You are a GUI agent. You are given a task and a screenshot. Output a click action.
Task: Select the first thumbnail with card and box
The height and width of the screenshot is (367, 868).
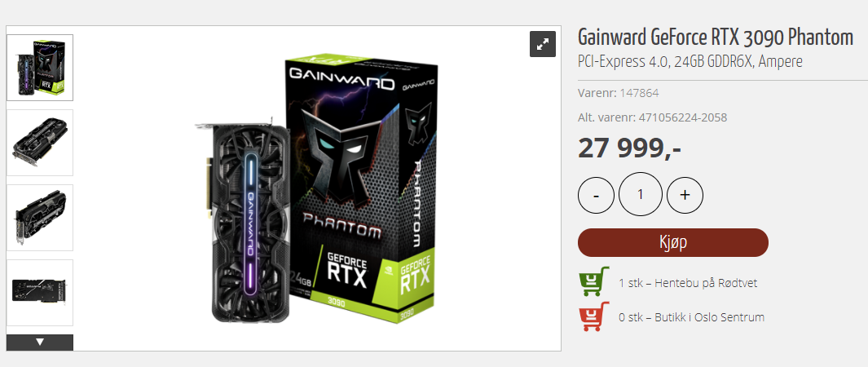tap(40, 68)
